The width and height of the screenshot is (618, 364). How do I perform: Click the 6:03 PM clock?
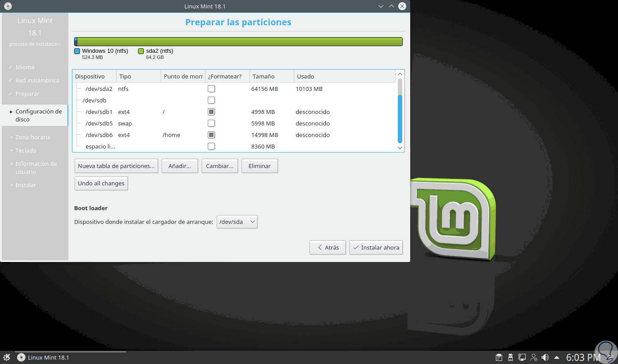pos(583,357)
